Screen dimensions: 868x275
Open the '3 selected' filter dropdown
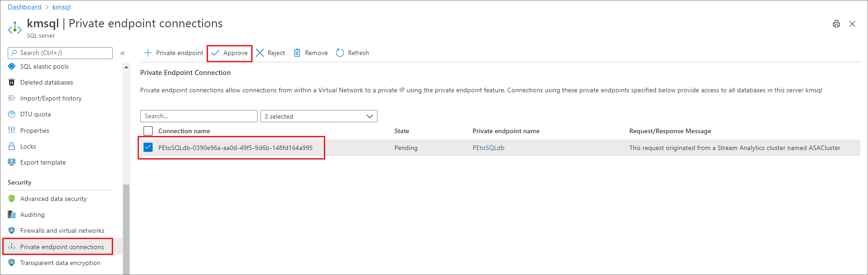318,116
